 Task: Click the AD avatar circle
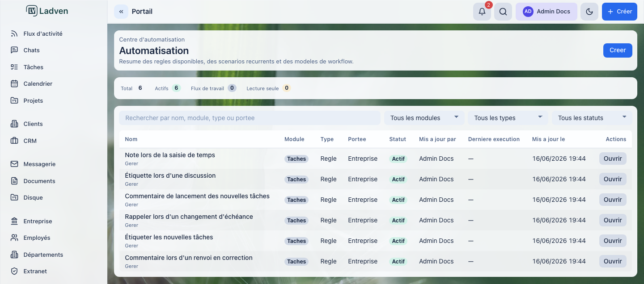click(x=528, y=12)
